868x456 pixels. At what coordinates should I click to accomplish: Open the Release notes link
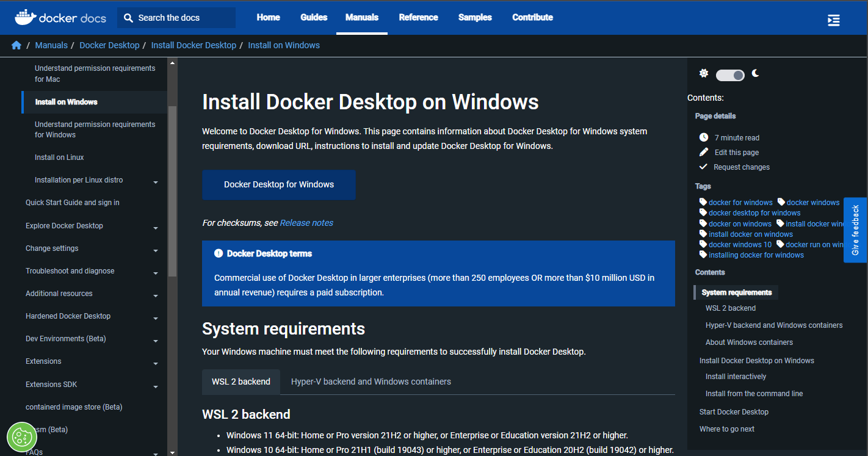306,223
